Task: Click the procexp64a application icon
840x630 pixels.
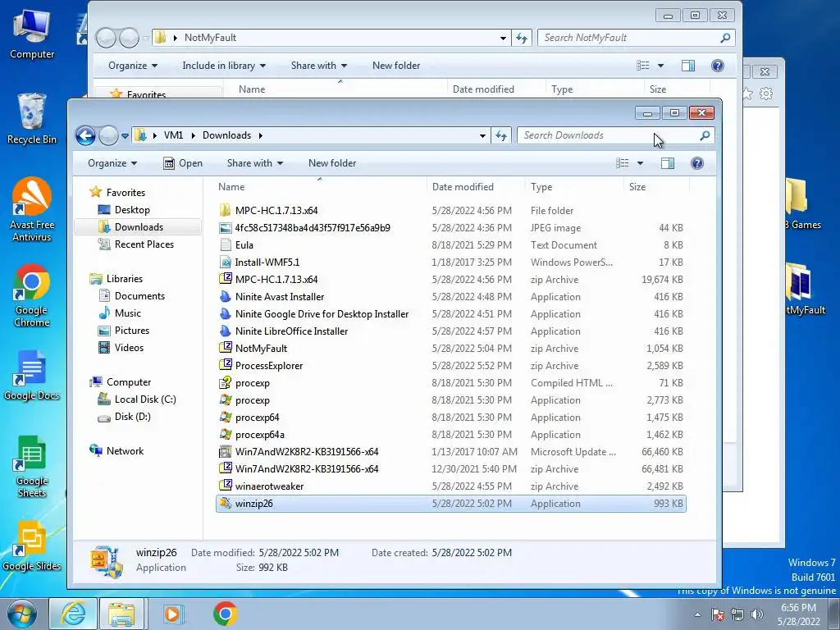Action: pos(225,434)
